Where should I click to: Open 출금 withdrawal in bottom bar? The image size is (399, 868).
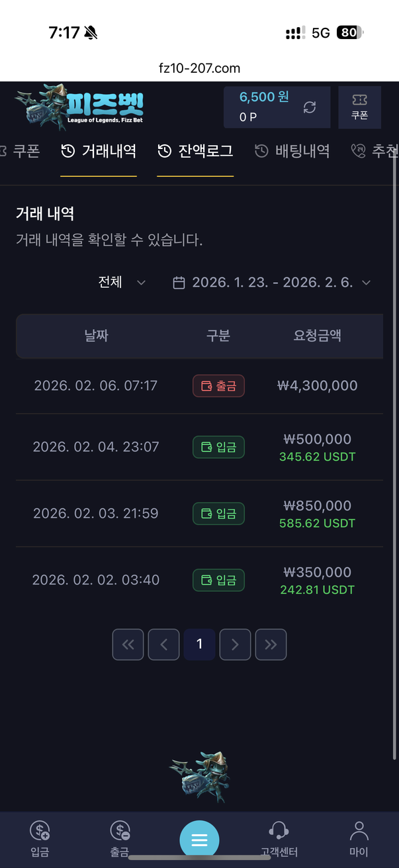(120, 838)
